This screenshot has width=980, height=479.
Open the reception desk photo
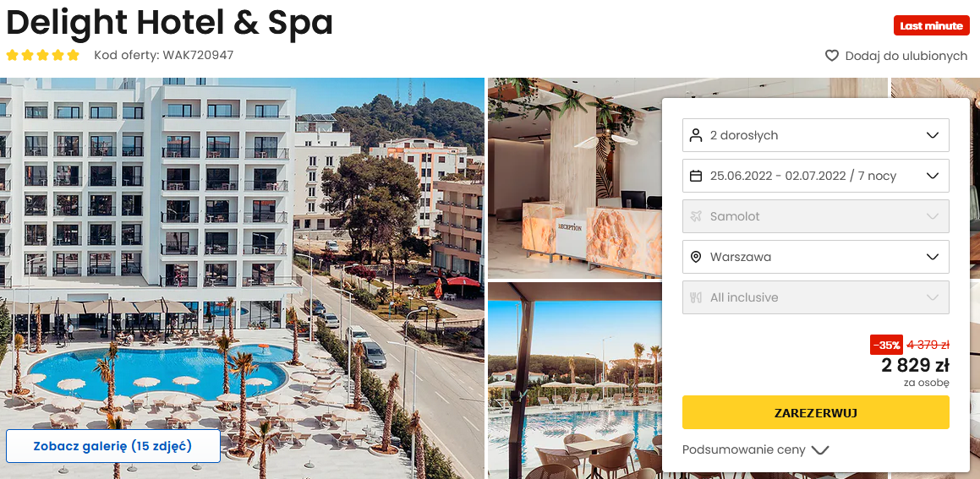tap(575, 178)
